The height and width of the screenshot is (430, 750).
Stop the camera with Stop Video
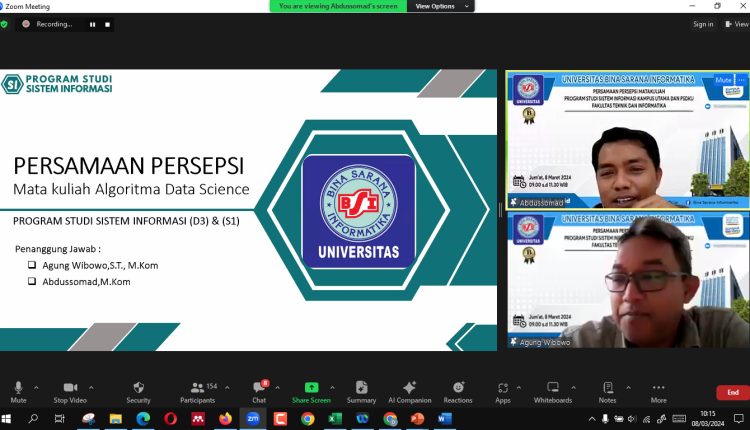click(x=70, y=392)
